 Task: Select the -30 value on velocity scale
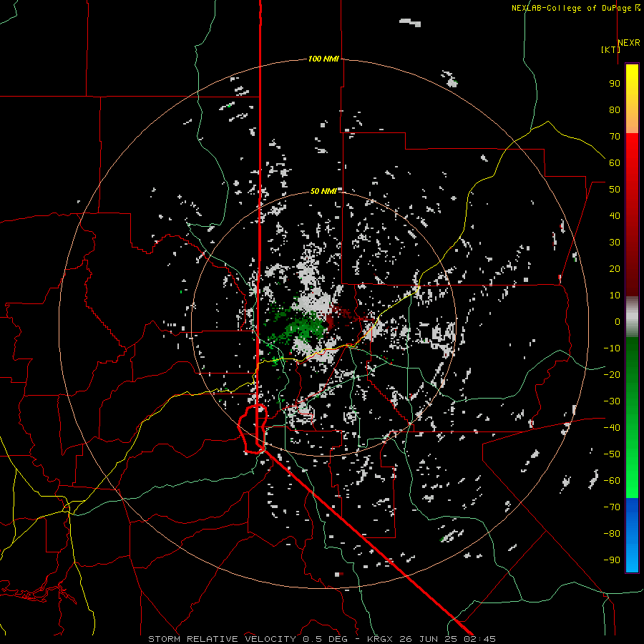point(612,401)
